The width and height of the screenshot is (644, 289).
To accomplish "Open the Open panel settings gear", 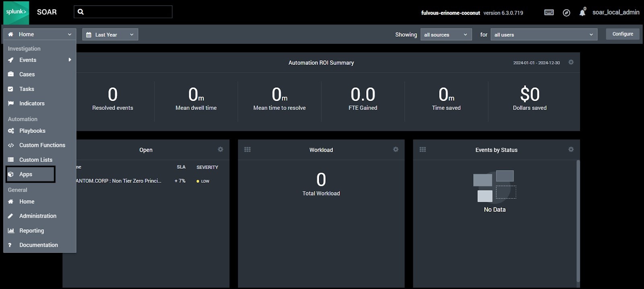I will pyautogui.click(x=220, y=149).
